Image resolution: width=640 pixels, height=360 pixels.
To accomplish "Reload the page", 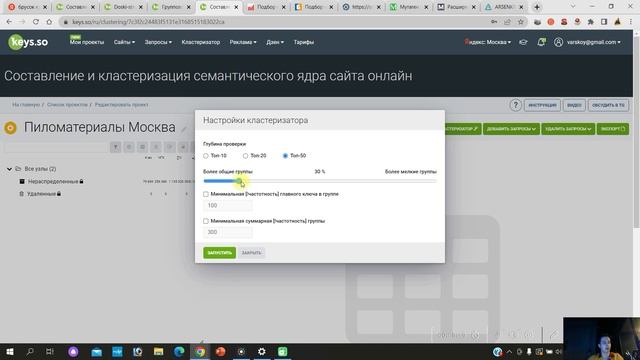I will click(x=36, y=22).
